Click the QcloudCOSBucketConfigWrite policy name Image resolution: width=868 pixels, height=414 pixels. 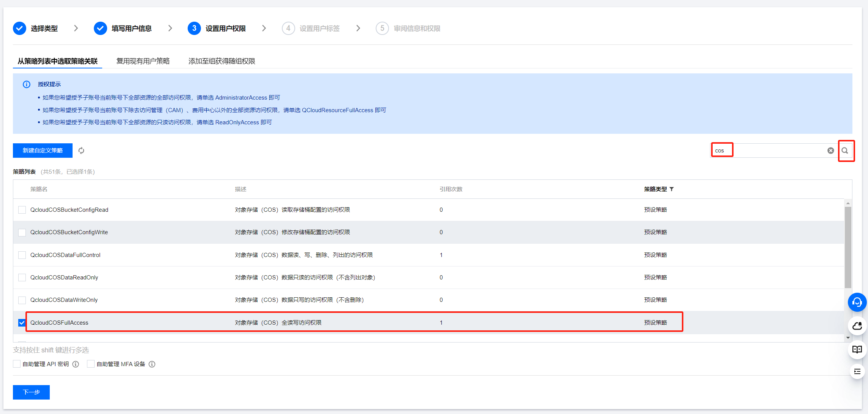[x=69, y=232]
